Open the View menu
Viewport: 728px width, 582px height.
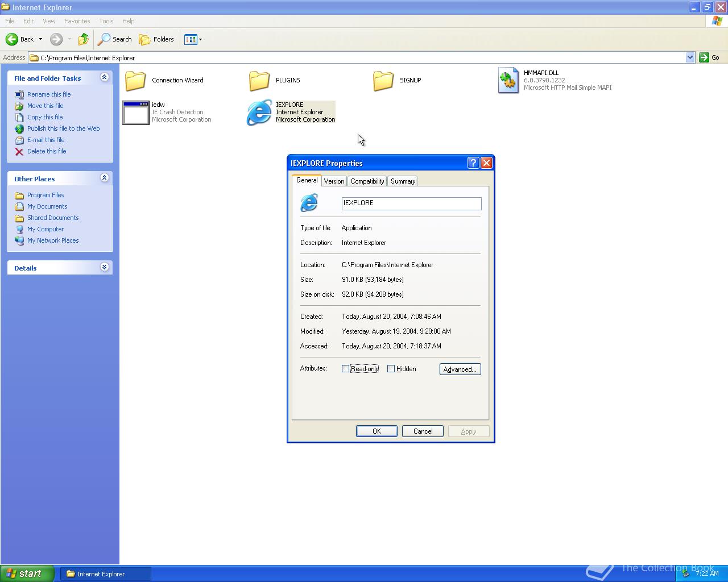[49, 21]
